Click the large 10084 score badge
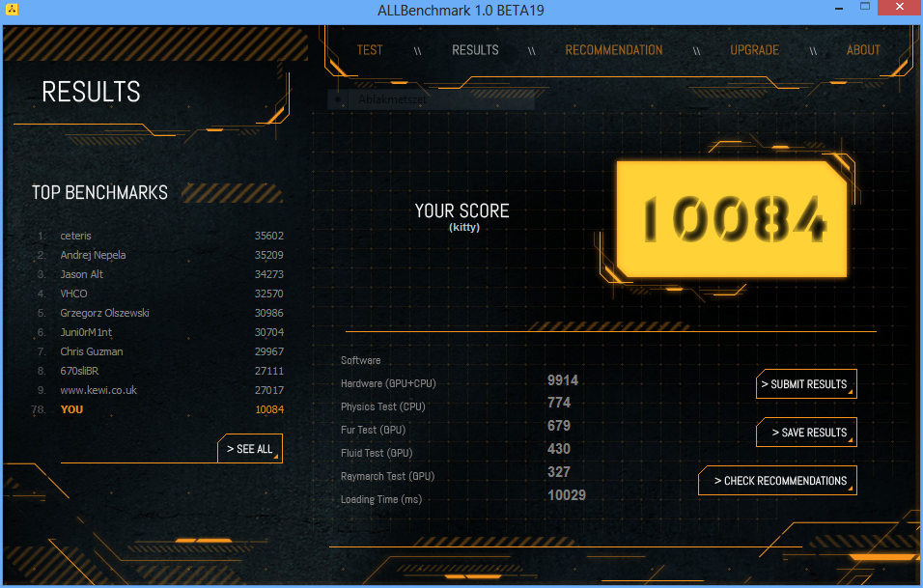This screenshot has height=588, width=923. tap(732, 219)
